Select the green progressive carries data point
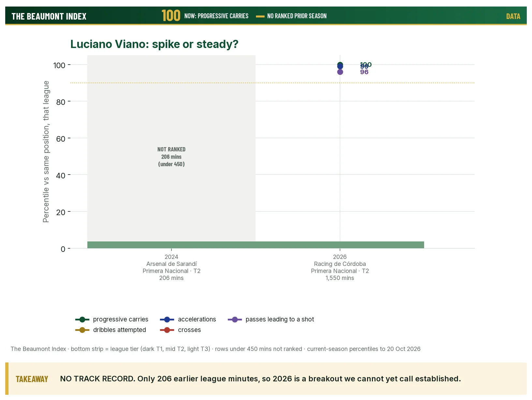 [340, 64]
